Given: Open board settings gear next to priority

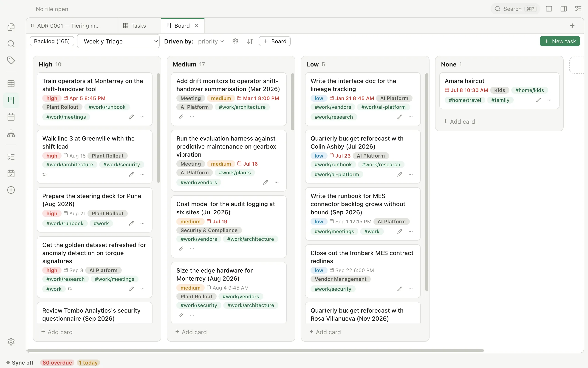Looking at the screenshot, I should point(235,41).
